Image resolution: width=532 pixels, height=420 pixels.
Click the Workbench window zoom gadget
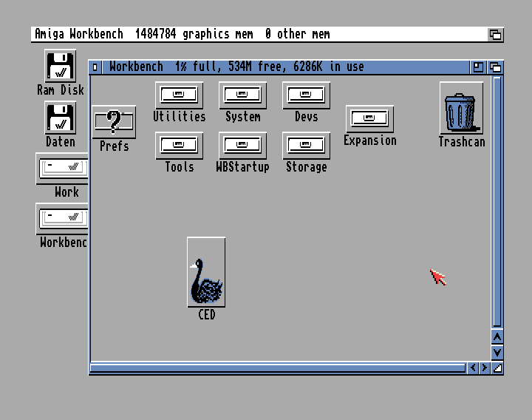(x=479, y=67)
